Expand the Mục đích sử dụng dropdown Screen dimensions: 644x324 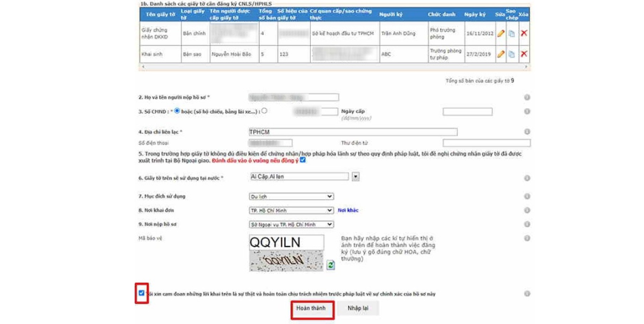click(x=291, y=197)
